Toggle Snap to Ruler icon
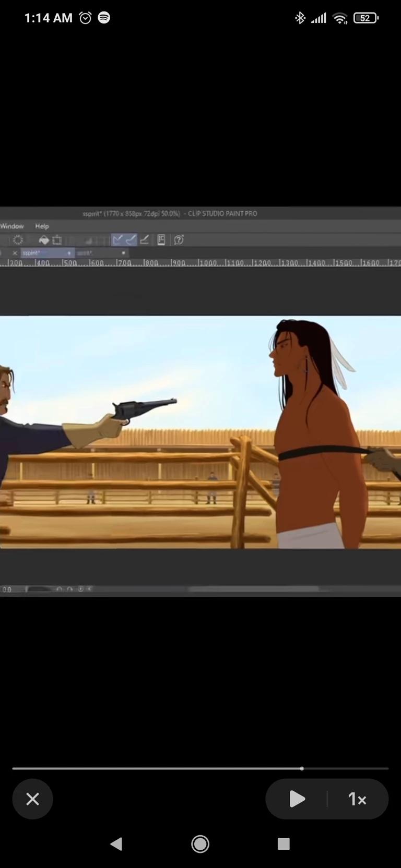The width and height of the screenshot is (401, 868). coord(117,239)
